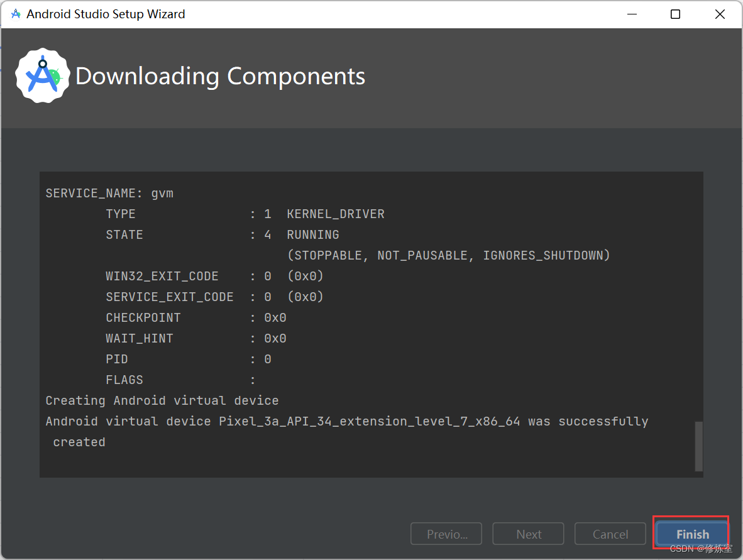Screen dimensions: 743x560
Task: Close the Setup Wizard window
Action: (720, 14)
